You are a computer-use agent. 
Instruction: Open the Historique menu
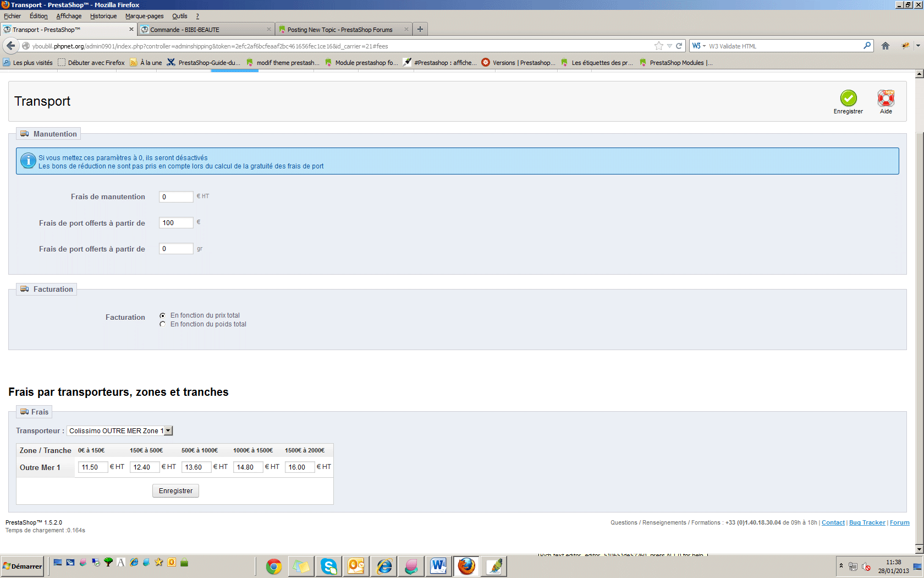tap(103, 16)
